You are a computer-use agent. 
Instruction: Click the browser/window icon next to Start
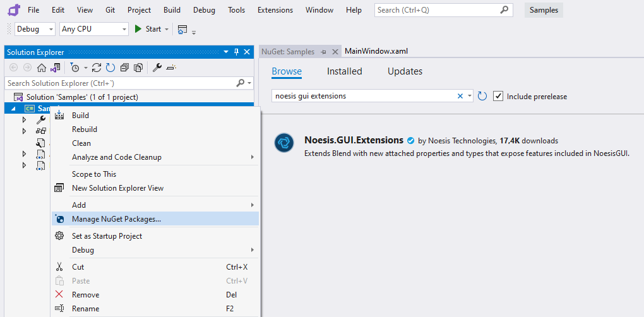[x=182, y=30]
